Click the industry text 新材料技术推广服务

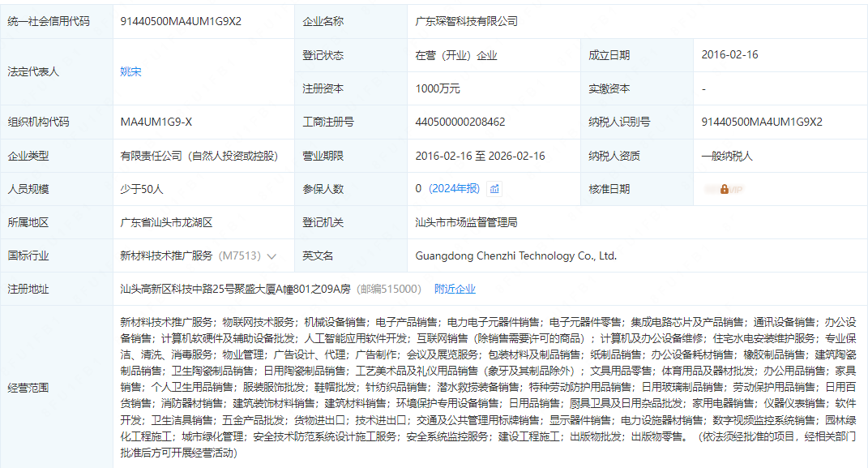(166, 255)
